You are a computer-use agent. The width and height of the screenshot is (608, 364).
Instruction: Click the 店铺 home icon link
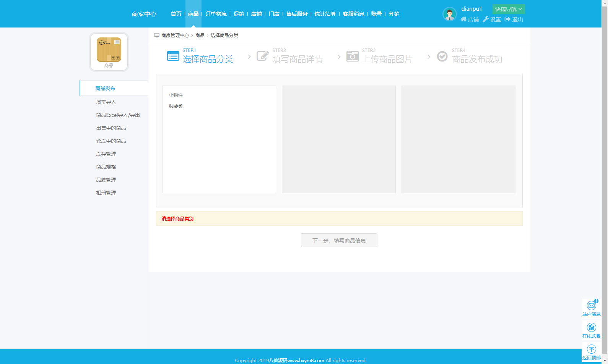point(463,19)
